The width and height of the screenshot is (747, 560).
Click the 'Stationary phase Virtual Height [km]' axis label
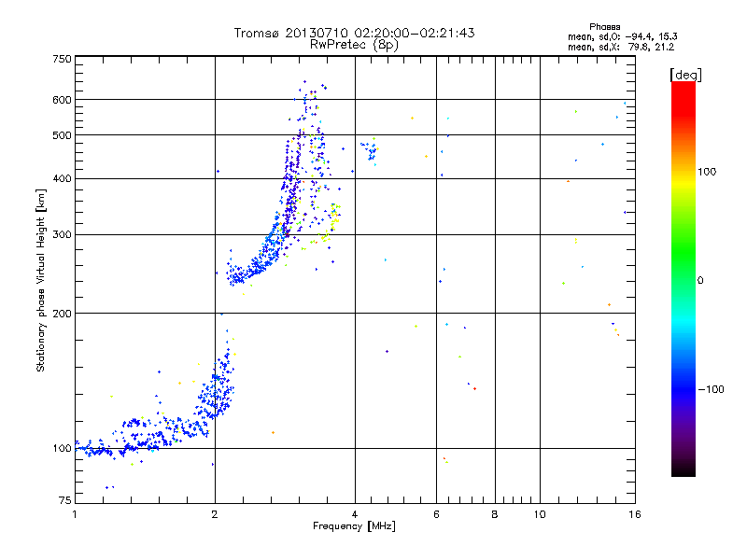tap(41, 280)
